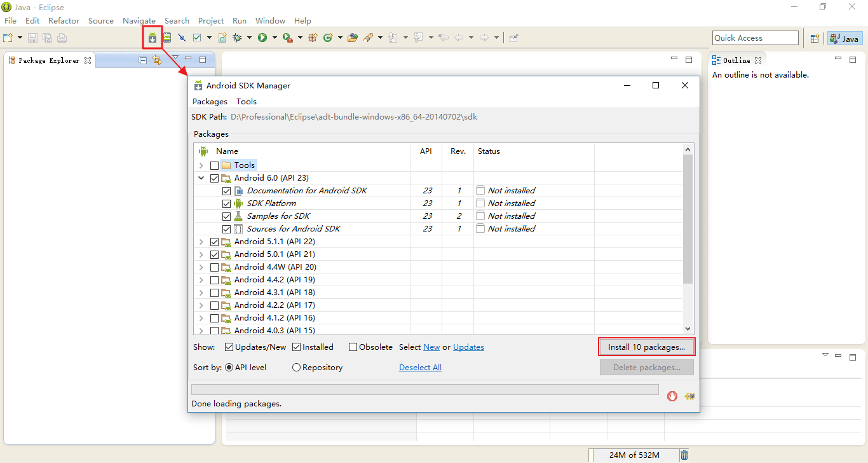Click the Delete packages button

point(647,368)
